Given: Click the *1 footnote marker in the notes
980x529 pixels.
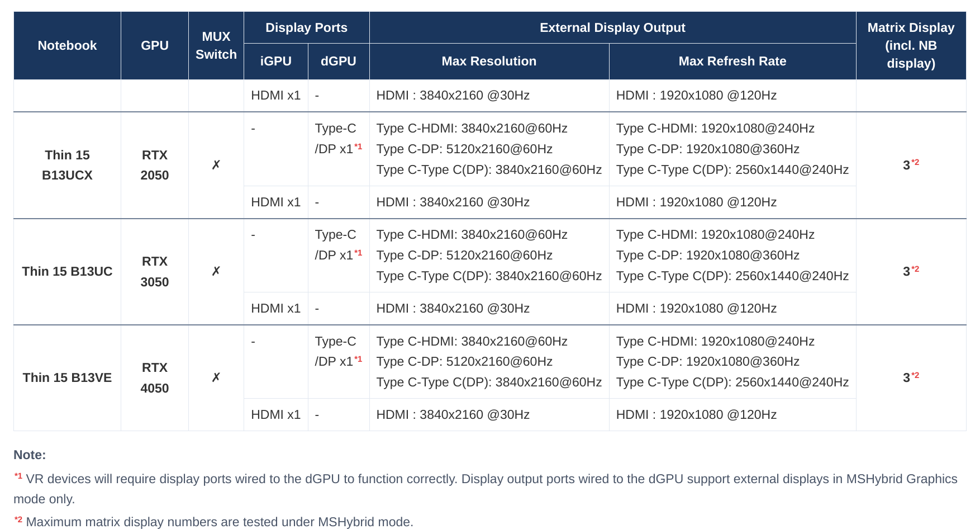Looking at the screenshot, I should coord(18,476).
